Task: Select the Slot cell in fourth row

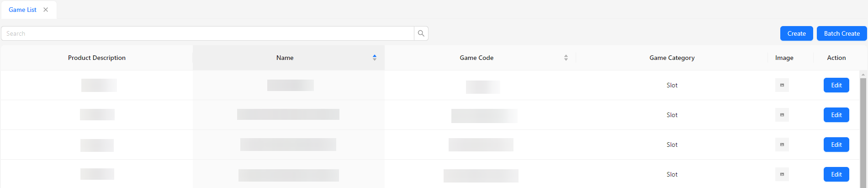Action: 672,174
